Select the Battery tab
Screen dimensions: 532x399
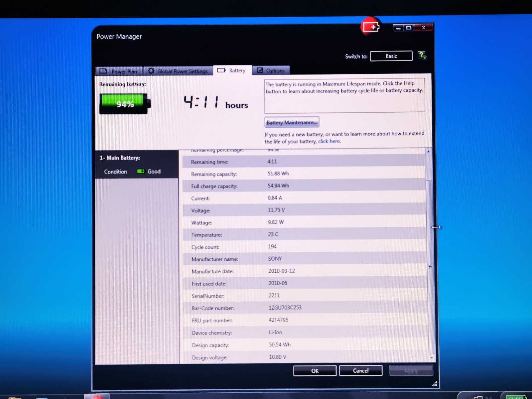pyautogui.click(x=232, y=70)
